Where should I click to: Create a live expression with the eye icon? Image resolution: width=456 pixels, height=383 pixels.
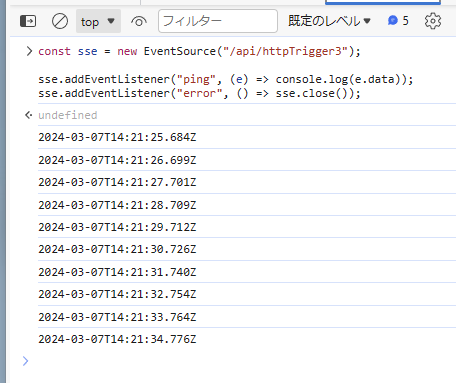click(x=139, y=21)
